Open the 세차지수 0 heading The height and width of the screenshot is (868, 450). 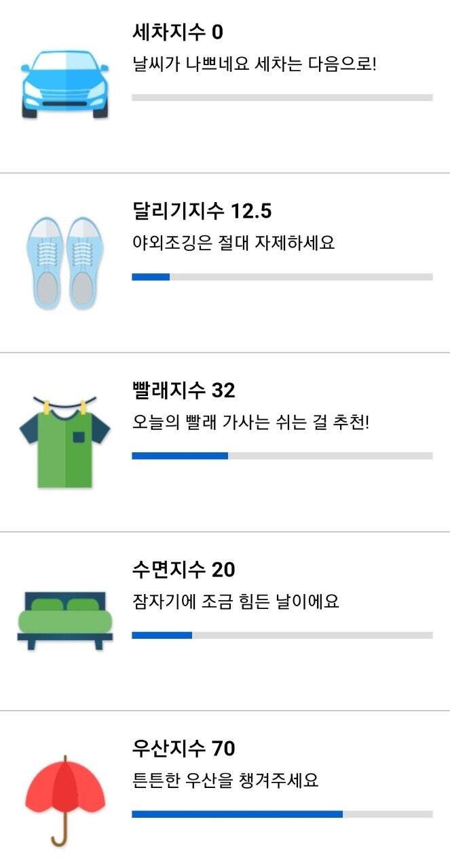177,32
